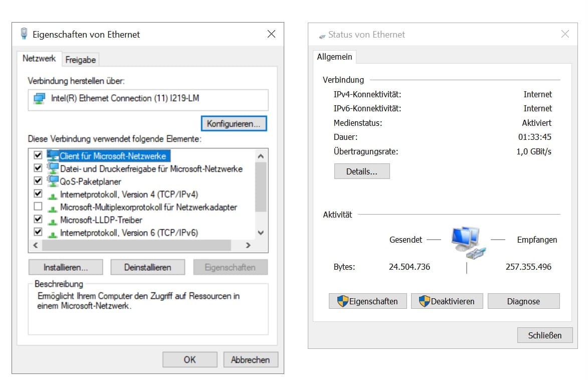588x380 pixels.
Task: Enable the Microsoft-Multiplexorprotokoll checkbox
Action: click(38, 207)
